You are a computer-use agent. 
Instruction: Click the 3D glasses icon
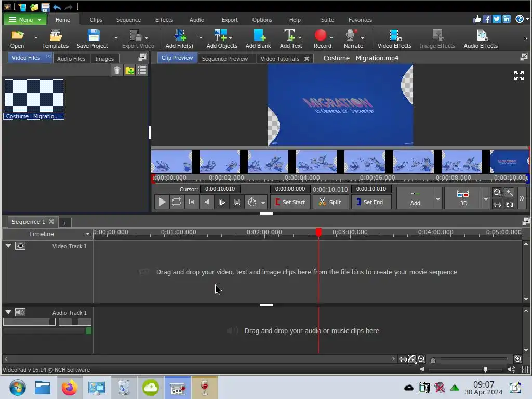(x=463, y=194)
